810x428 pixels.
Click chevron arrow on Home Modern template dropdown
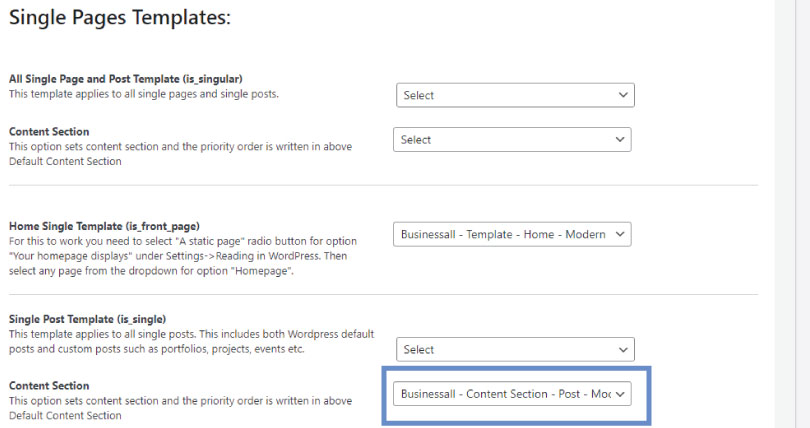[620, 234]
